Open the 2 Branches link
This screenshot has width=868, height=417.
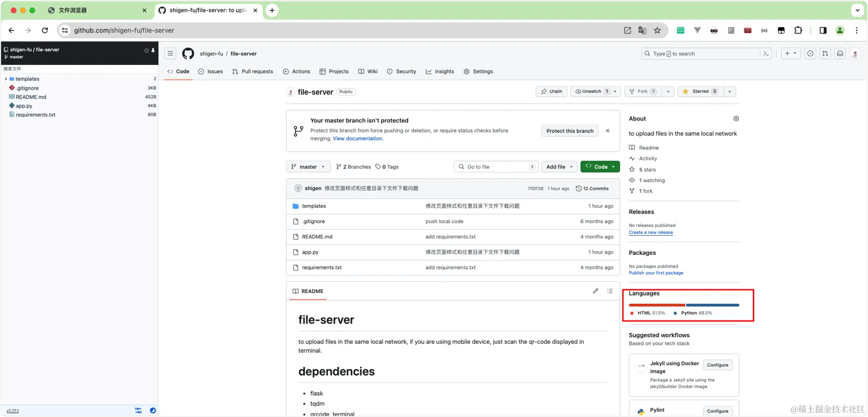pyautogui.click(x=354, y=167)
